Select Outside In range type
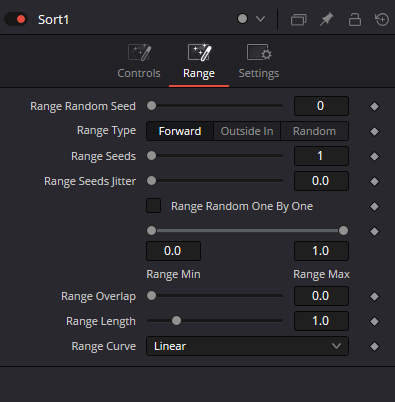 tap(247, 131)
